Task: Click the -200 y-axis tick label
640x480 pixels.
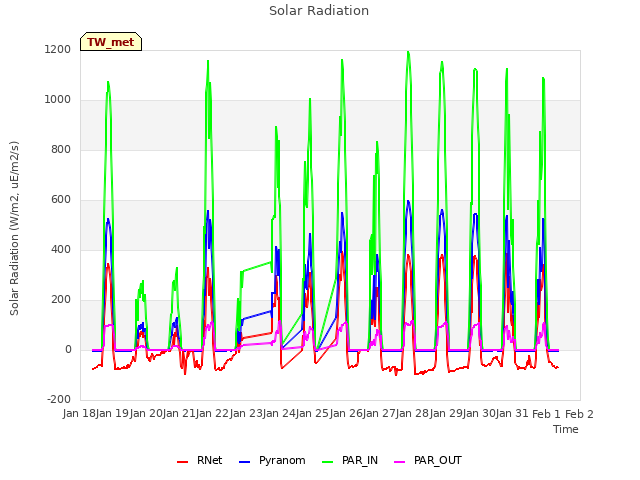Action: (x=59, y=399)
